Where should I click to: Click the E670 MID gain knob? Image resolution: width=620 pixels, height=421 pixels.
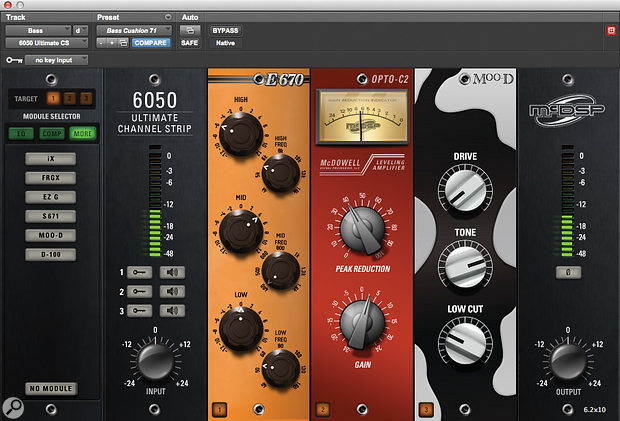click(x=241, y=231)
